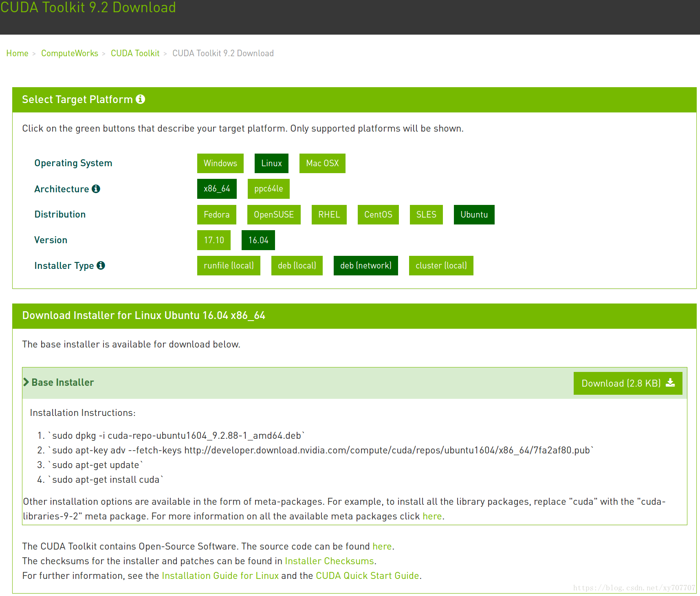Choose the cluster (local) installer type
700x596 pixels.
(441, 266)
